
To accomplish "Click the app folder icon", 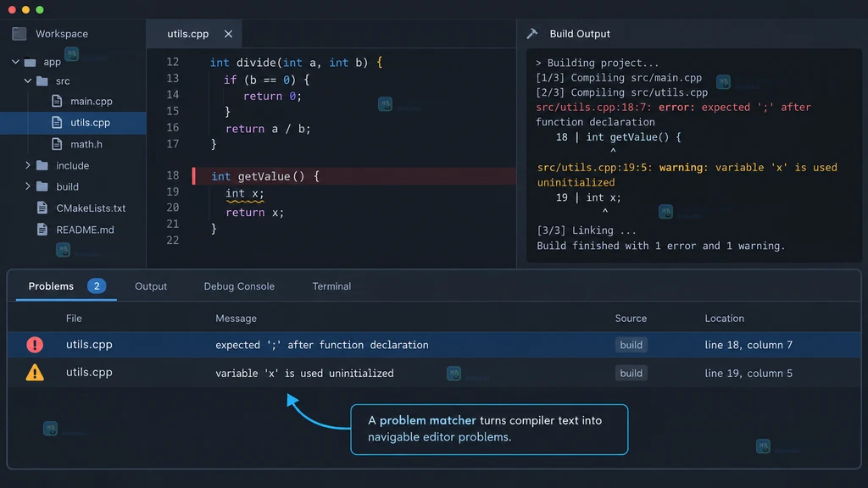I will (31, 62).
